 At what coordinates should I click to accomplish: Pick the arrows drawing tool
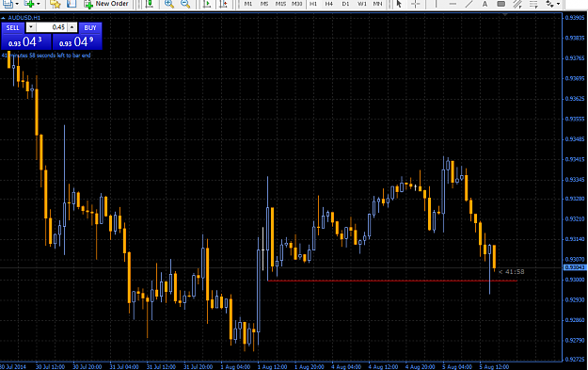click(x=549, y=4)
